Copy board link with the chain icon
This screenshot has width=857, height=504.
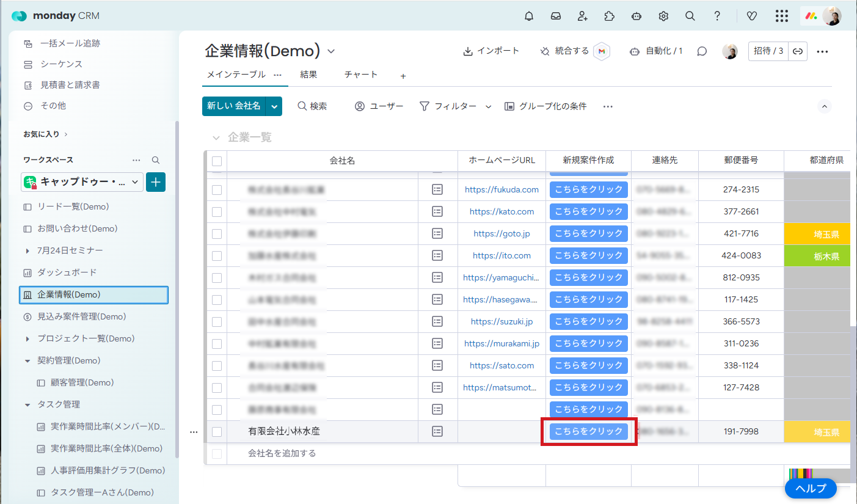tap(798, 51)
